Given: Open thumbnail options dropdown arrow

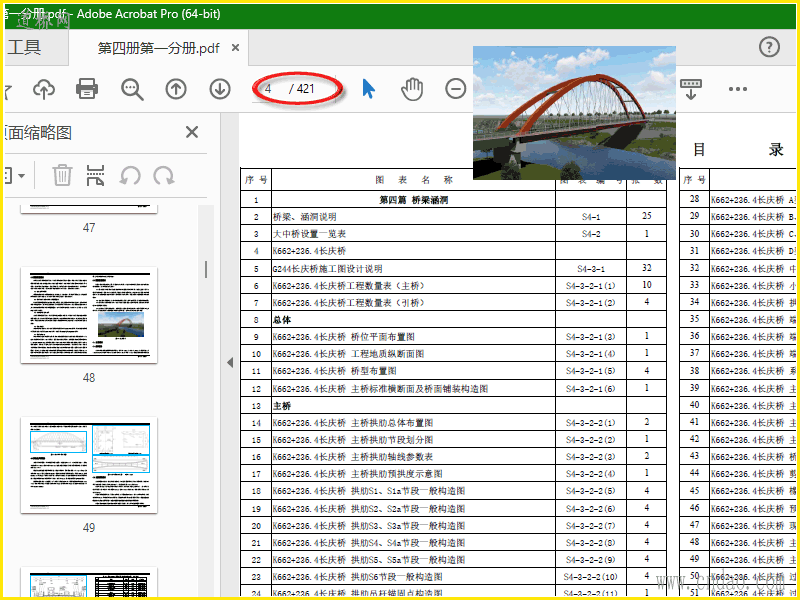Looking at the screenshot, I should (22, 176).
